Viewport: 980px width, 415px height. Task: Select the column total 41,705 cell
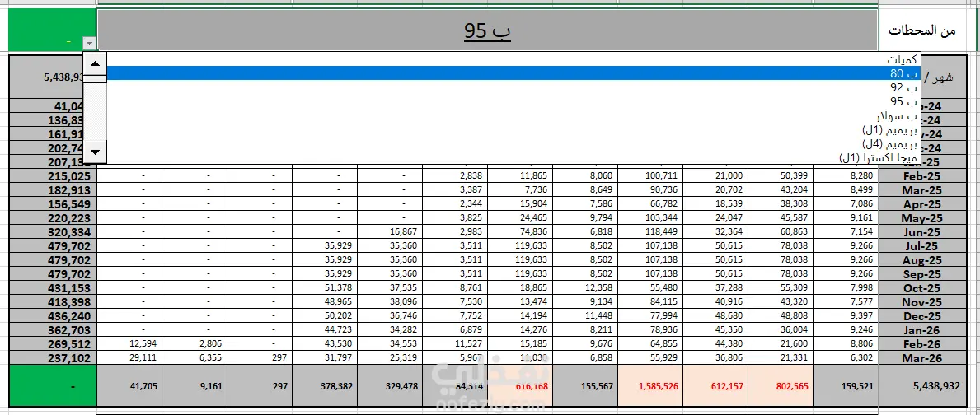click(x=130, y=386)
